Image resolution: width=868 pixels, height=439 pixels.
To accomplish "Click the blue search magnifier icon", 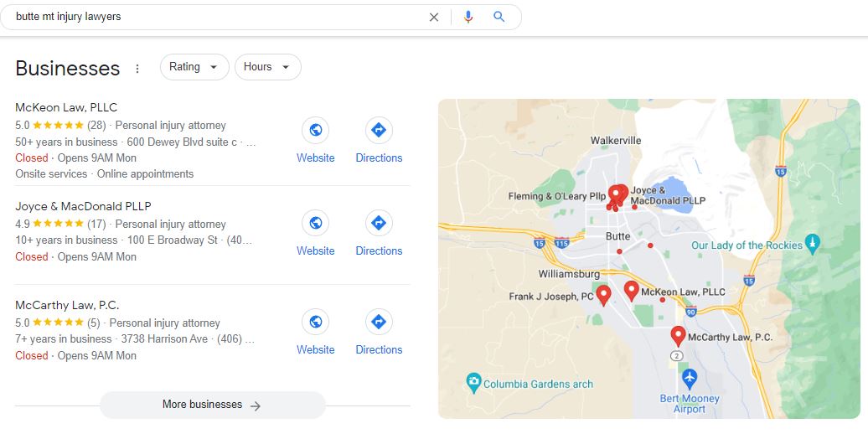I will click(499, 17).
